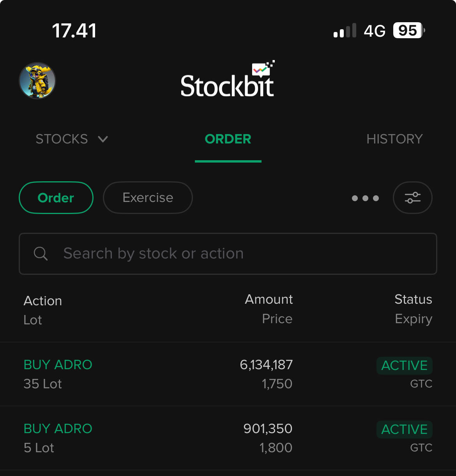Open the BUY ADRO 5 Lot order
This screenshot has width=456, height=476.
coord(58,429)
